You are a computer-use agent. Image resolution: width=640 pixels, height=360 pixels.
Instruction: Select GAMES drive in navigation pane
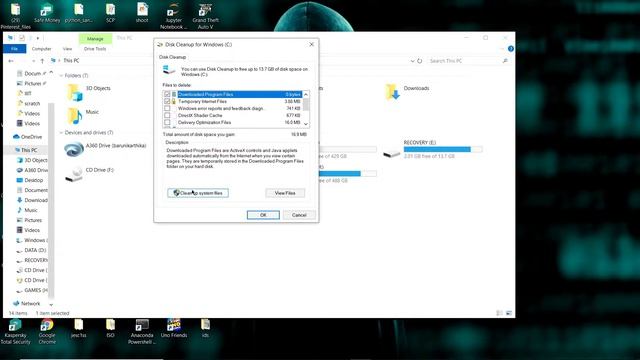(x=31, y=290)
